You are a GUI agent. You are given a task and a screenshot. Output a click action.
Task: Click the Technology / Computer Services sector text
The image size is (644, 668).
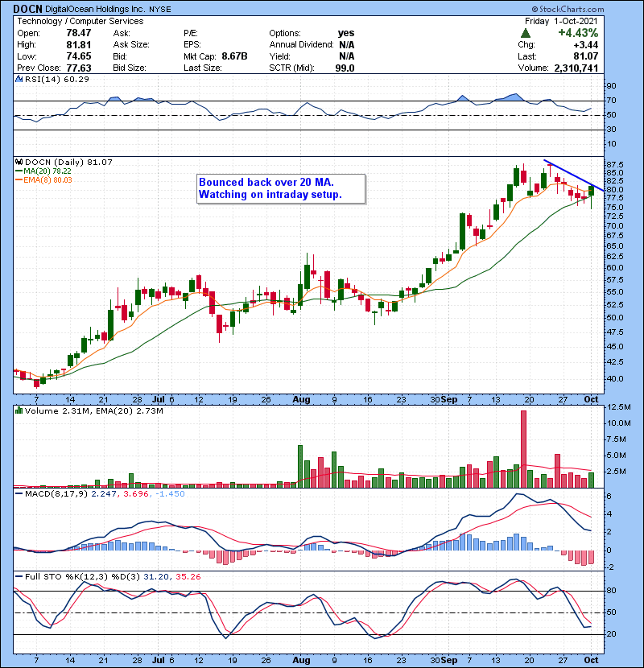80,21
